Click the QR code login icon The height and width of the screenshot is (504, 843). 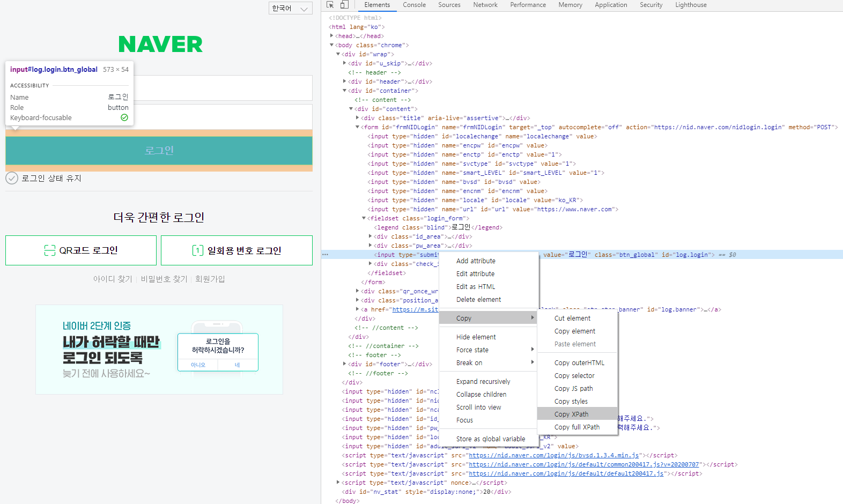pos(50,250)
